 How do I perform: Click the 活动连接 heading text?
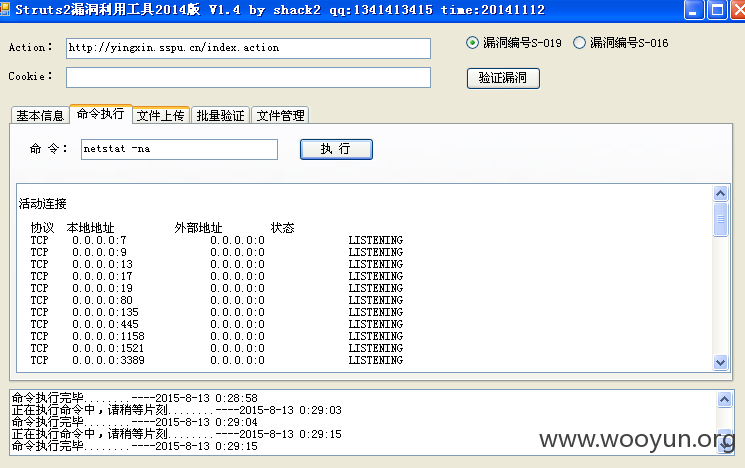pyautogui.click(x=42, y=204)
